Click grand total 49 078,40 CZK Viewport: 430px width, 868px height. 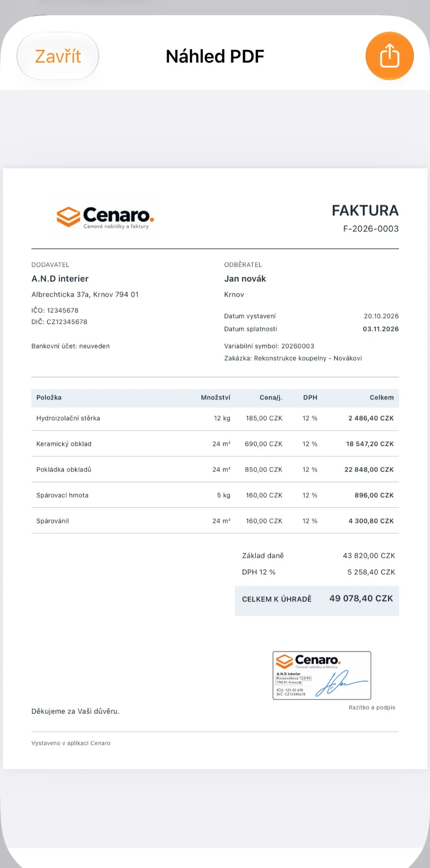click(x=361, y=598)
